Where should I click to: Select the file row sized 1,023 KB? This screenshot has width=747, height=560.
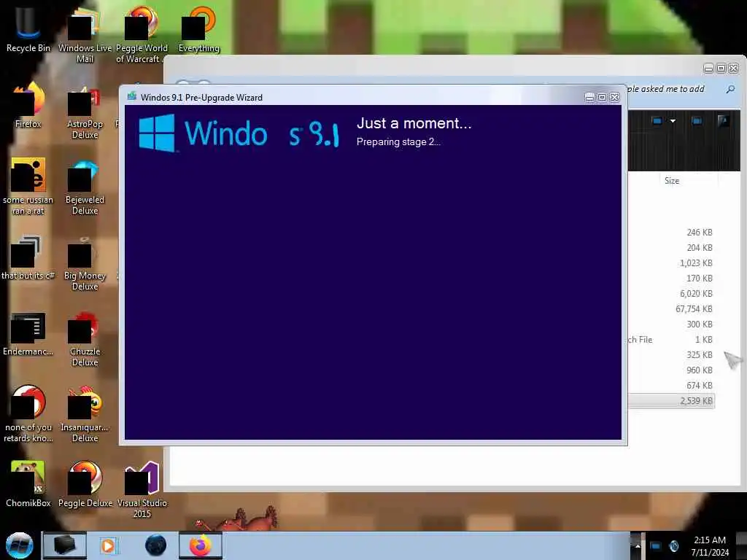pos(671,262)
